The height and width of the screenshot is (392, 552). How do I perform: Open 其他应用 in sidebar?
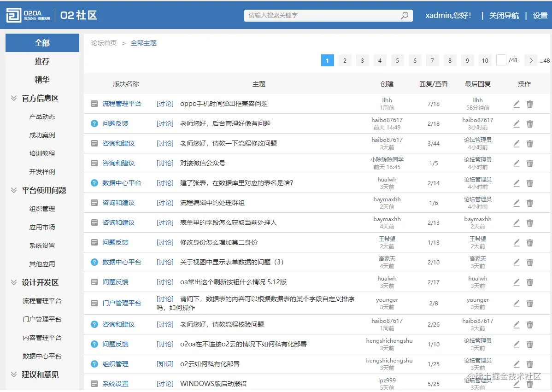point(42,264)
